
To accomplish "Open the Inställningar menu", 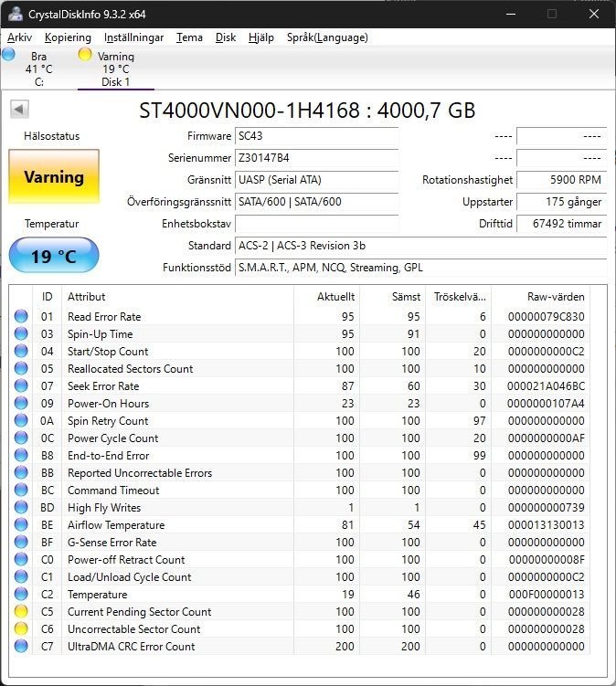I will [133, 37].
